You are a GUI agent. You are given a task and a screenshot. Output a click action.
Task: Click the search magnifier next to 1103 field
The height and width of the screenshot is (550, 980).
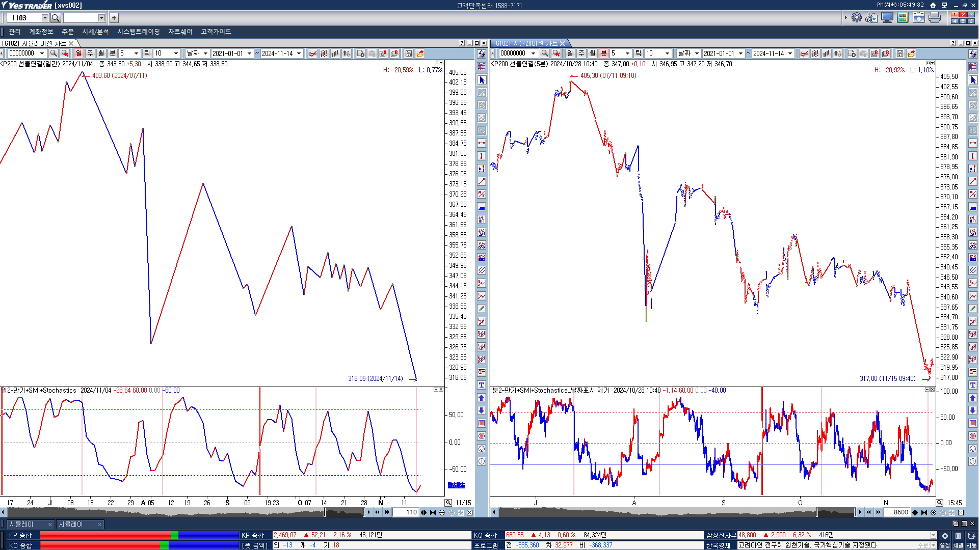pos(56,18)
